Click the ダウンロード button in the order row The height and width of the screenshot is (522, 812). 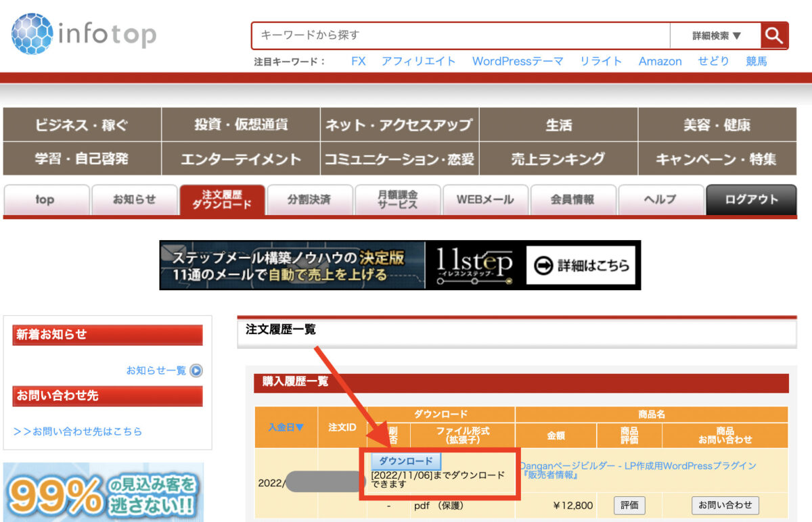(x=406, y=461)
